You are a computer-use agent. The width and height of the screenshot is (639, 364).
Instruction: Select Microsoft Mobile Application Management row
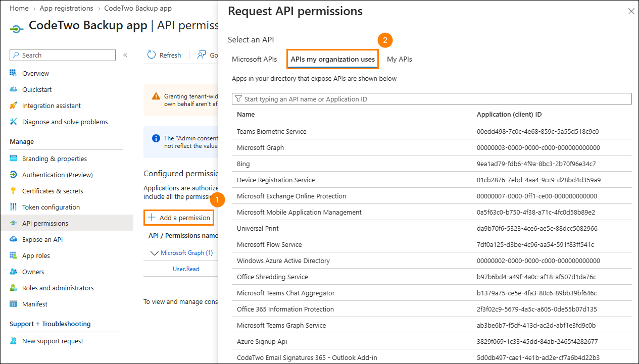click(x=432, y=212)
